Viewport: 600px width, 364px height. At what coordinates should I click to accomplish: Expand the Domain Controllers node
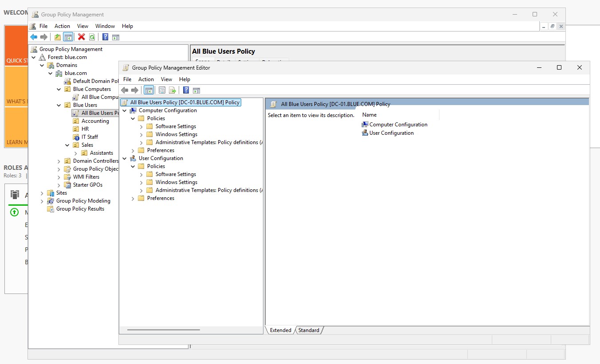pyautogui.click(x=59, y=161)
